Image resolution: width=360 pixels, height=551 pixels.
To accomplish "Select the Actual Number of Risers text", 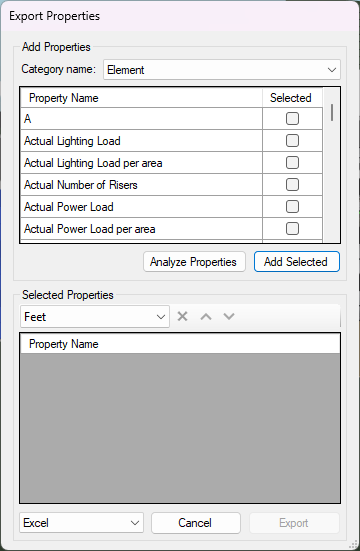I will click(81, 185).
